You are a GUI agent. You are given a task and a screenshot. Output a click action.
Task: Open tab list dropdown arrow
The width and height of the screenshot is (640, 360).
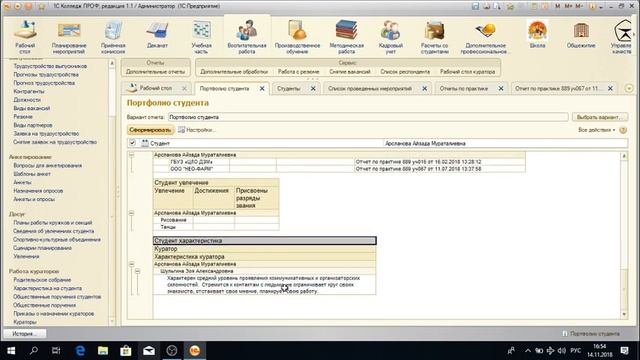[629, 89]
